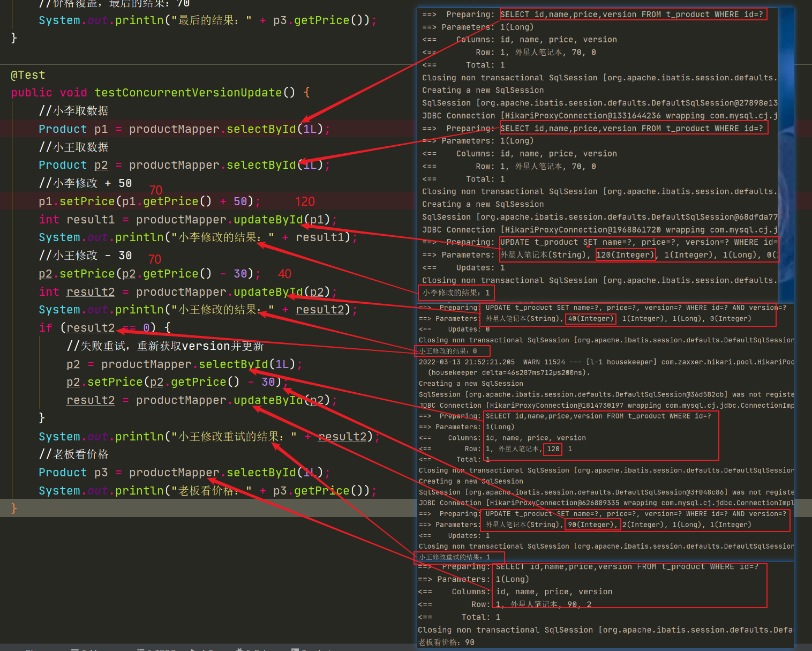The image size is (812, 651).
Task: Click the comment //小王取数据
Action: [x=73, y=147]
